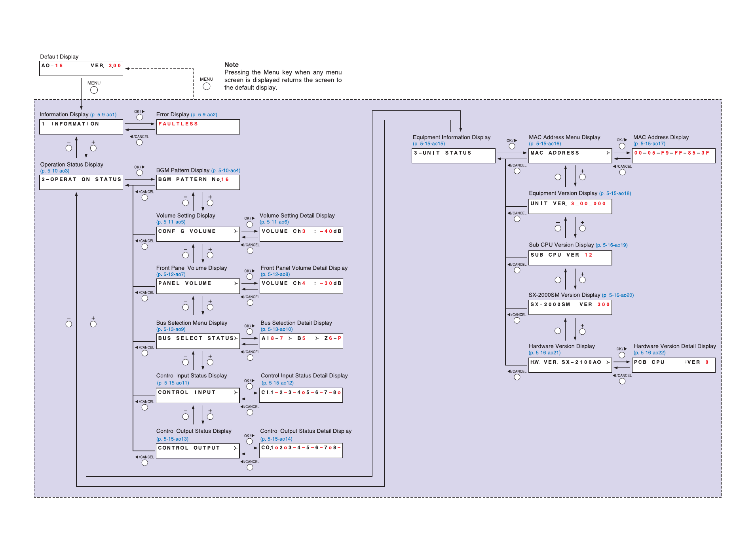The height and width of the screenshot is (534, 756).
Task: Click the MENU key circle beside the Note
Action: tap(207, 86)
